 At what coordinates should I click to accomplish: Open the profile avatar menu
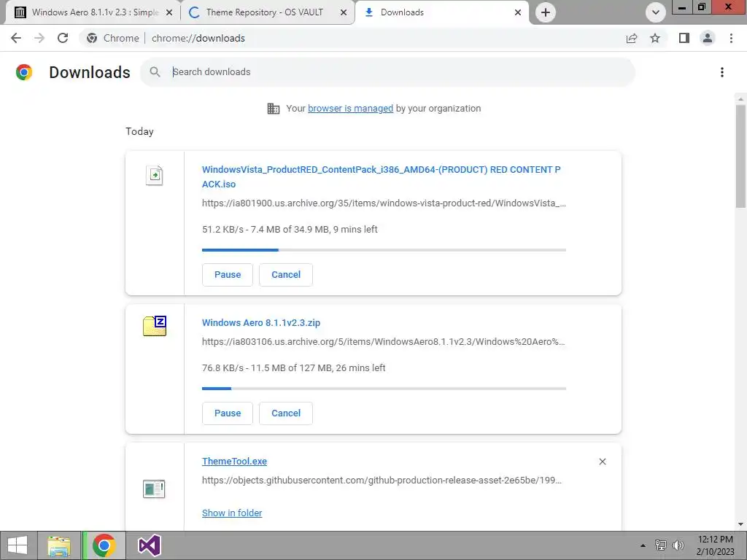click(x=708, y=38)
